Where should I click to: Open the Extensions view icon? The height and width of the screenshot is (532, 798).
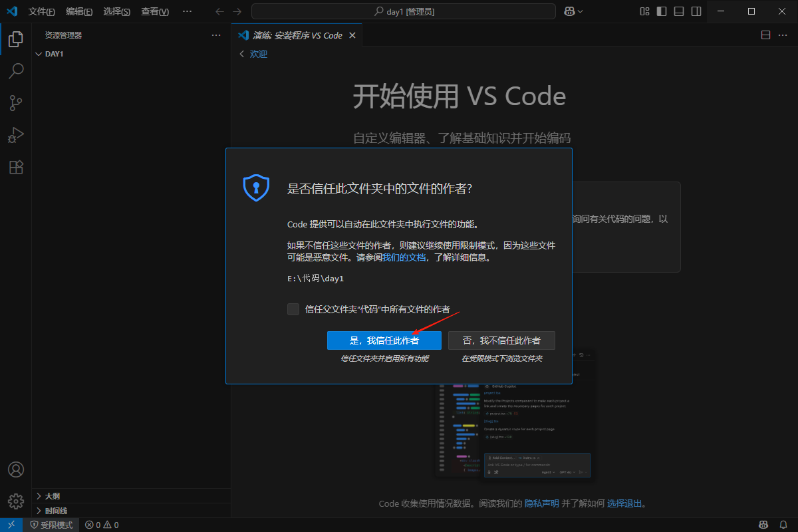click(x=16, y=167)
